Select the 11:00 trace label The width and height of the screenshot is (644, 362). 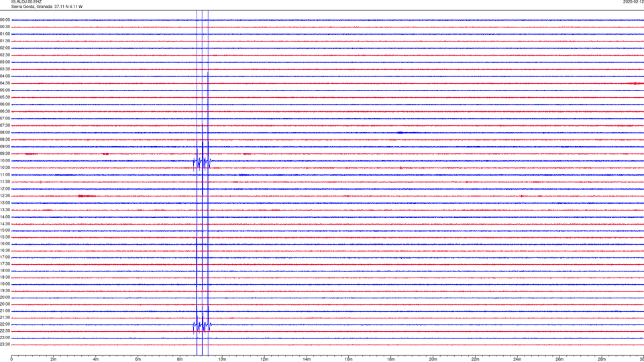coord(5,174)
